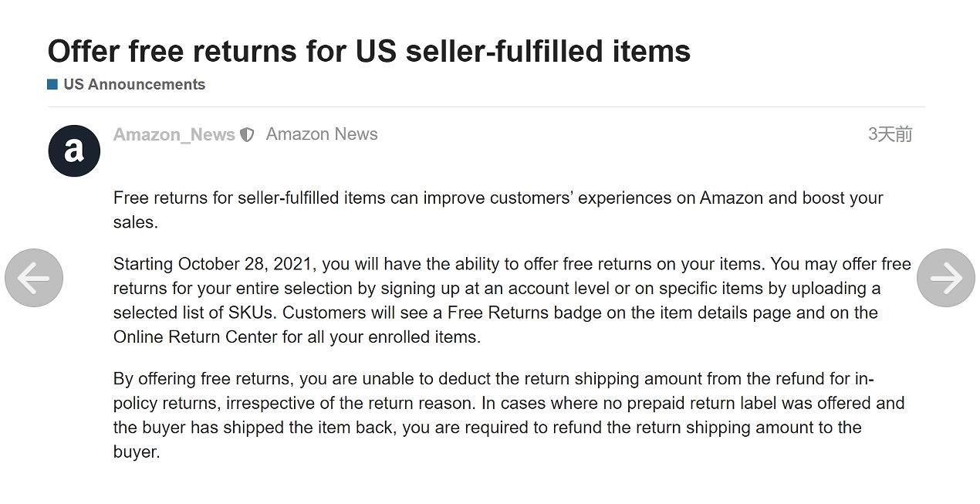This screenshot has width=980, height=504.
Task: Open the US Announcements category
Action: pos(134,84)
